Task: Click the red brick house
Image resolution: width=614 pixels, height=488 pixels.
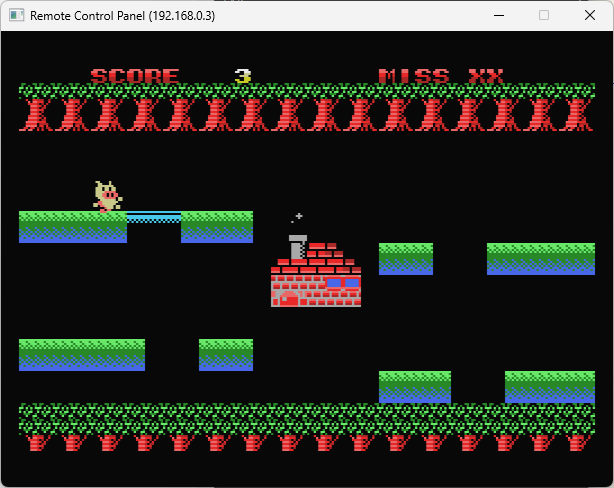Action: click(x=316, y=271)
